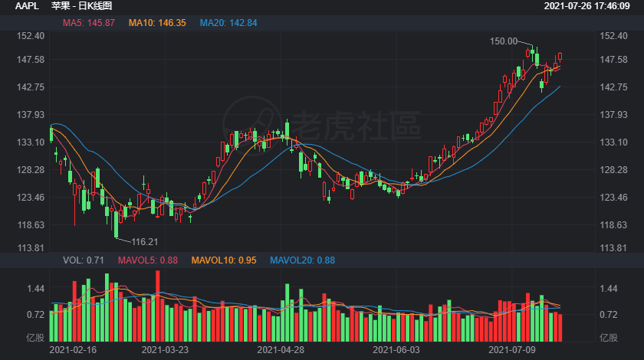Click the left axis 133.10 price label
This screenshot has width=644, height=360.
(x=31, y=142)
